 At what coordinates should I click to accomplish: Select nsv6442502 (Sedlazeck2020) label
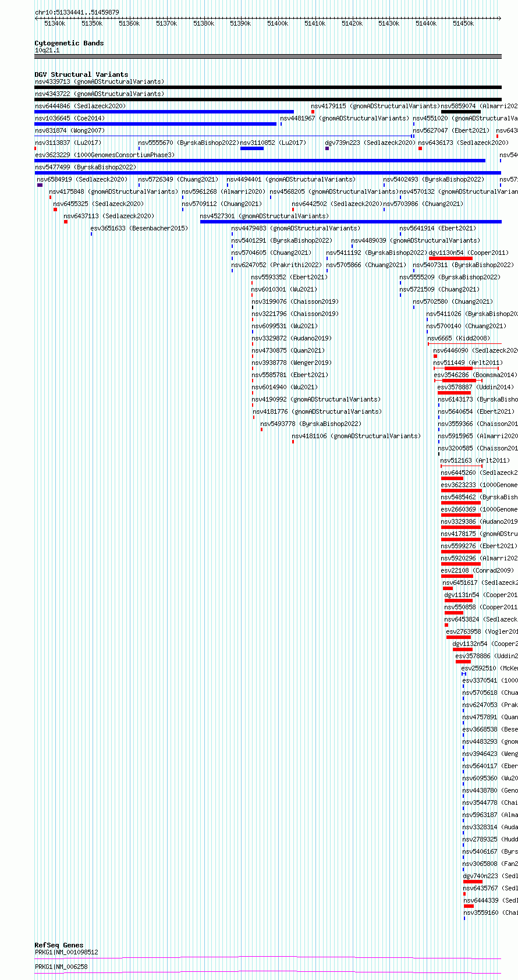337,204
